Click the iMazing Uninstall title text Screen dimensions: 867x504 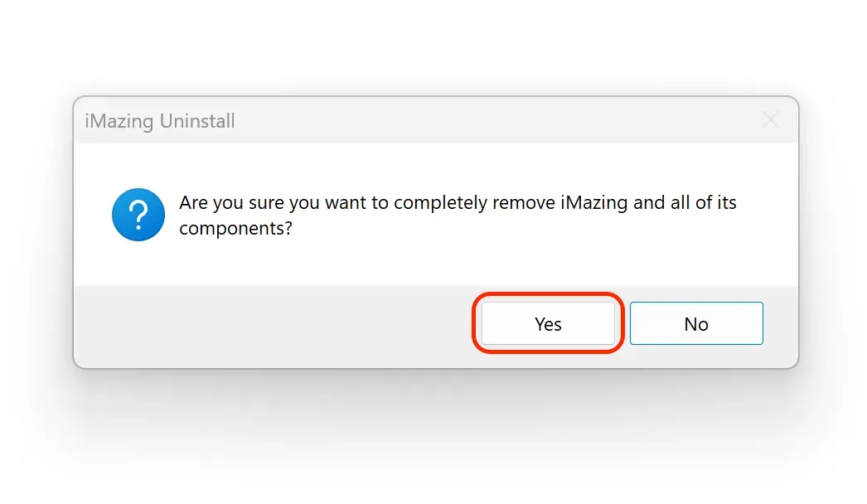pyautogui.click(x=159, y=121)
